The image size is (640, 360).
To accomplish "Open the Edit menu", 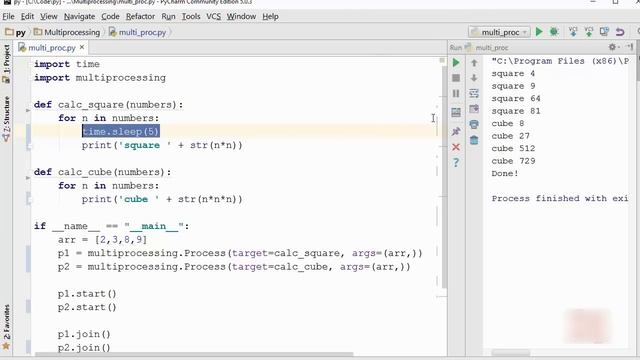I will pos(27,16).
